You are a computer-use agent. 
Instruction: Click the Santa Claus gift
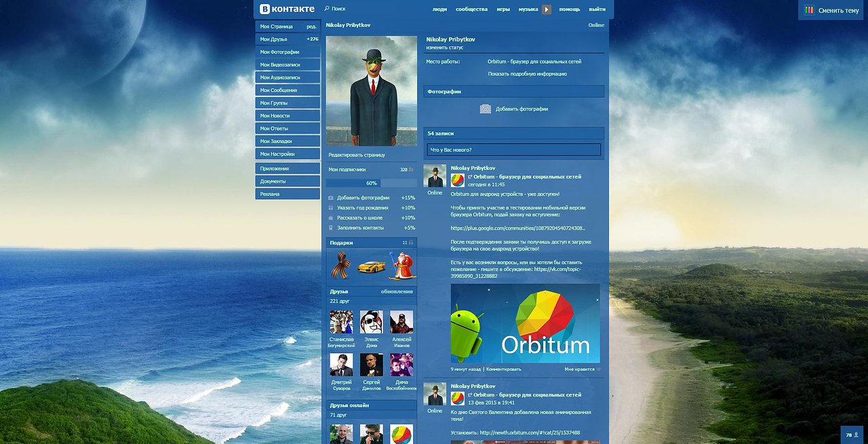click(401, 265)
